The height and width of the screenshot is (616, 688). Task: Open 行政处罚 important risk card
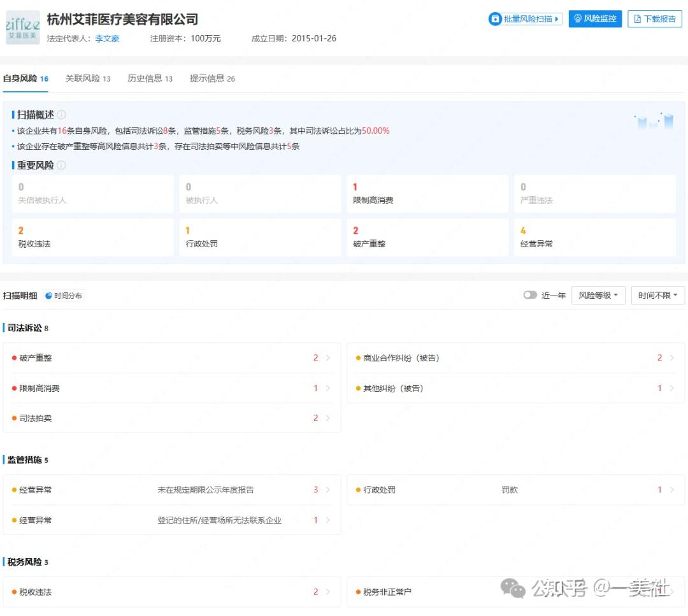click(x=260, y=237)
